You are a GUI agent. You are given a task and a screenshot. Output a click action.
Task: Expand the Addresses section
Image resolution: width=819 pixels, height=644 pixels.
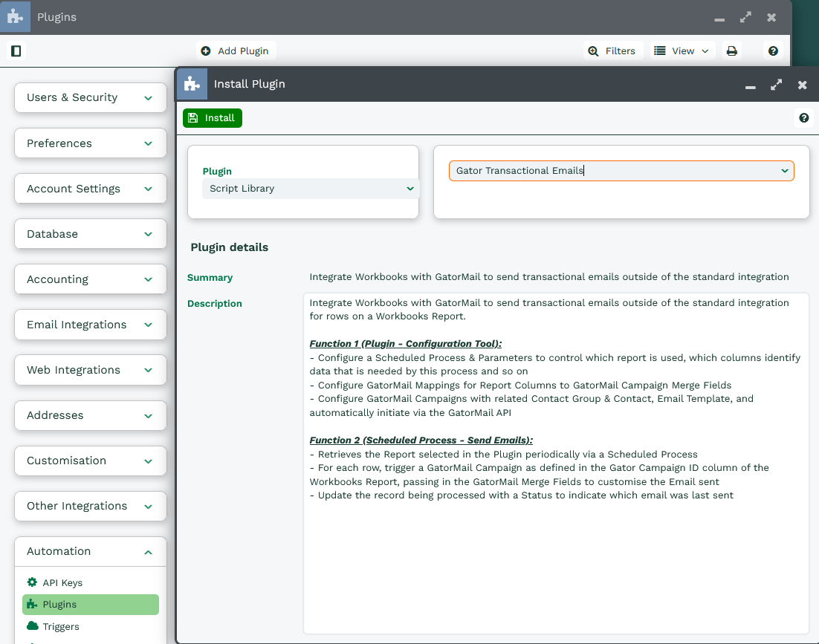pos(91,415)
